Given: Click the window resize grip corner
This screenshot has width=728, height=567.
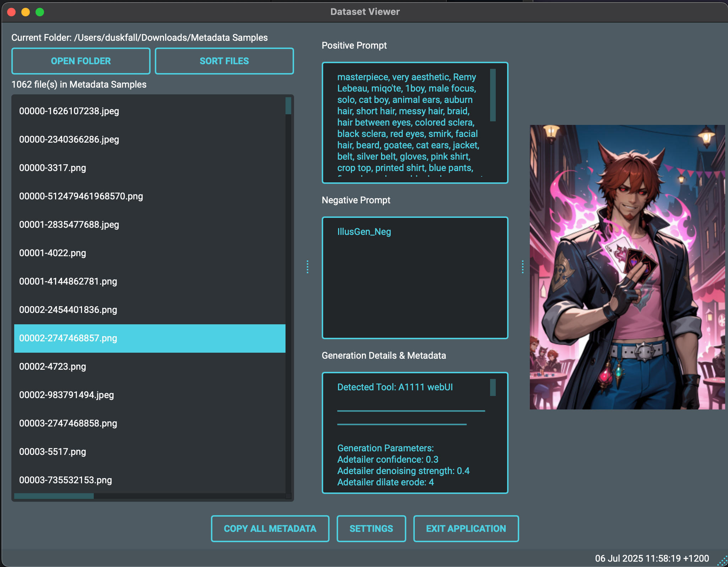Looking at the screenshot, I should tap(722, 561).
